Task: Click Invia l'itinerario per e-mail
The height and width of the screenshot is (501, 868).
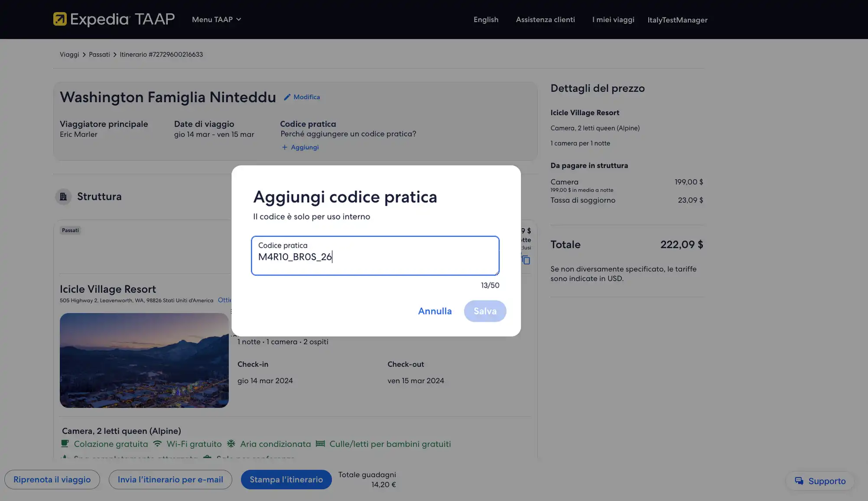Action: [170, 479]
